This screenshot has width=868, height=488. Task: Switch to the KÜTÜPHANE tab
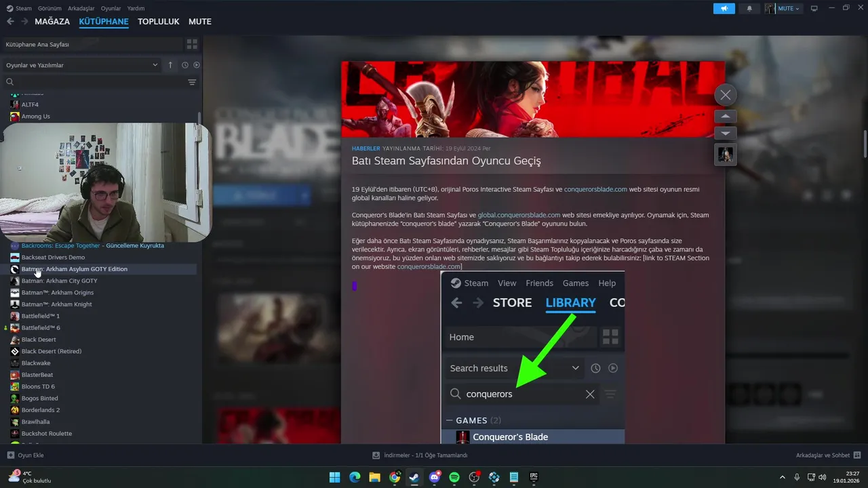tap(104, 22)
